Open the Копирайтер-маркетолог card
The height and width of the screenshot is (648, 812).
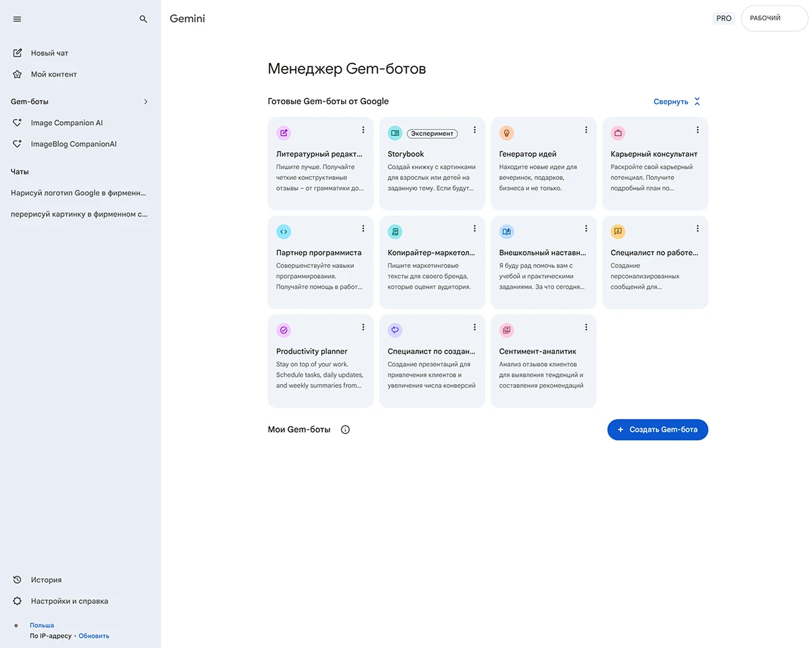[432, 262]
